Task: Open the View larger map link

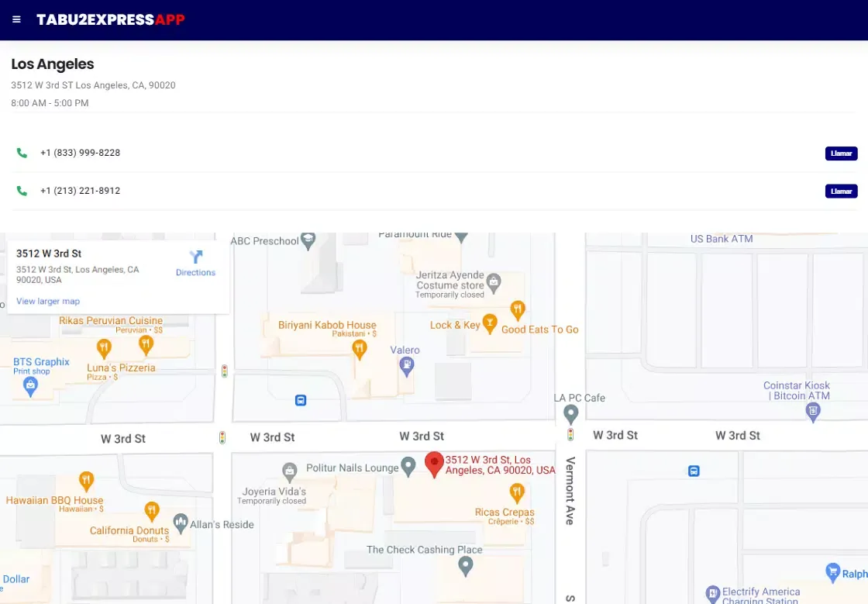Action: pyautogui.click(x=48, y=301)
